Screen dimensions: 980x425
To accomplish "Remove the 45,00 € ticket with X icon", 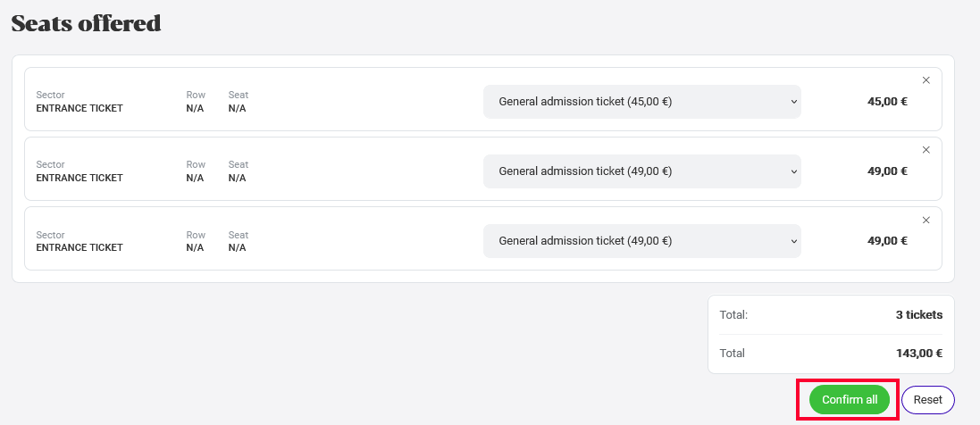I will click(x=926, y=80).
